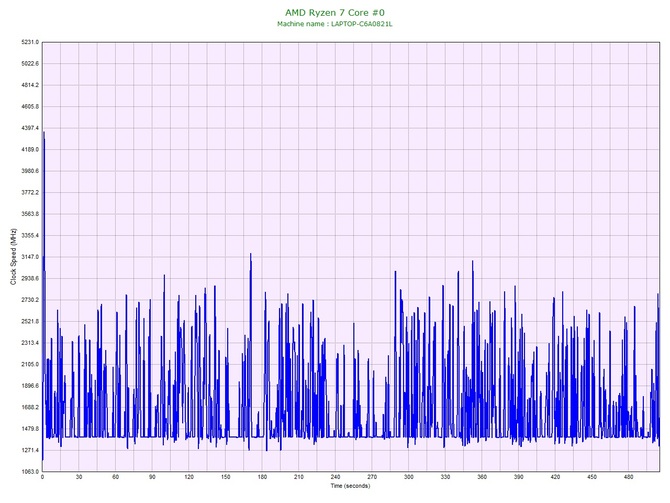Click the 240 seconds x-axis label
The width and height of the screenshot is (670, 503).
point(335,477)
